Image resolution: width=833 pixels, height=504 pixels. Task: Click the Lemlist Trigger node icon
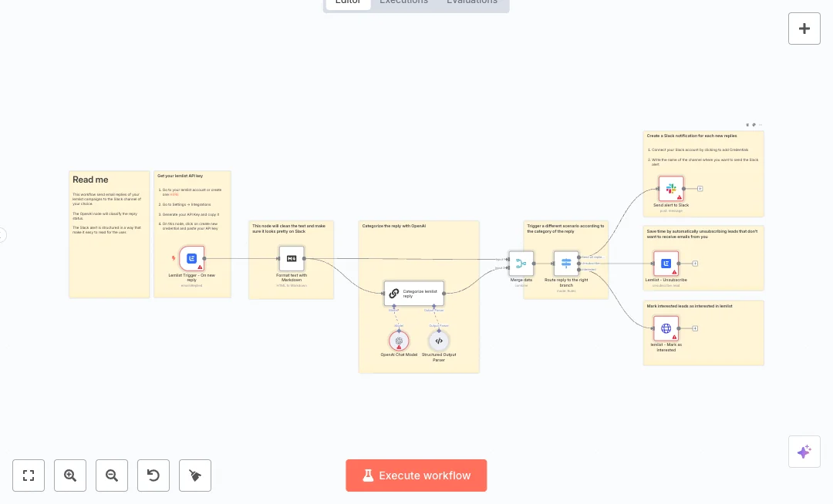(x=192, y=259)
